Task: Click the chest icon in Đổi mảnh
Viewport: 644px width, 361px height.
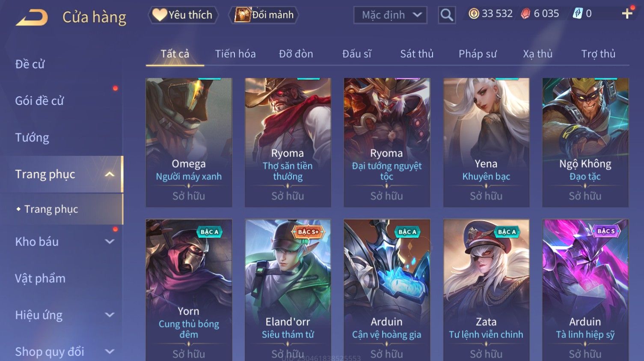Action: 243,15
